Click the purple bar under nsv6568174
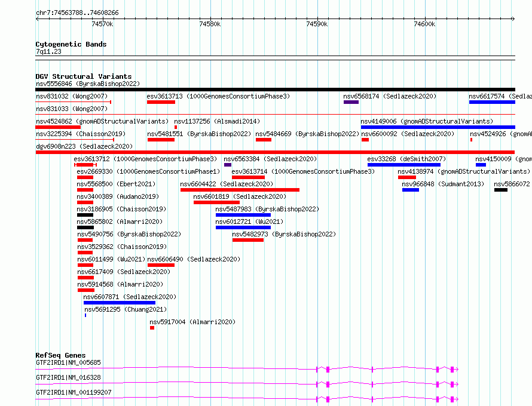 click(351, 102)
